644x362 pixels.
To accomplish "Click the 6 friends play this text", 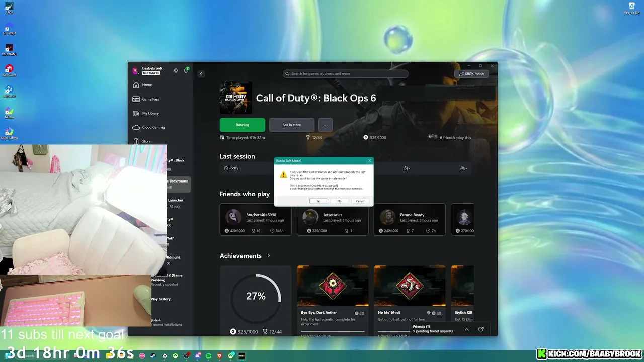I will click(x=455, y=138).
